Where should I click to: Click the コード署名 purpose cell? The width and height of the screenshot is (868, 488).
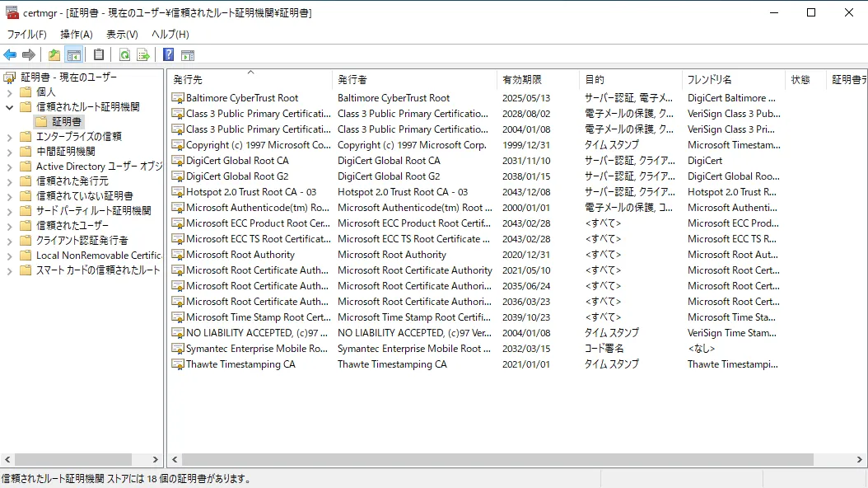pos(604,349)
